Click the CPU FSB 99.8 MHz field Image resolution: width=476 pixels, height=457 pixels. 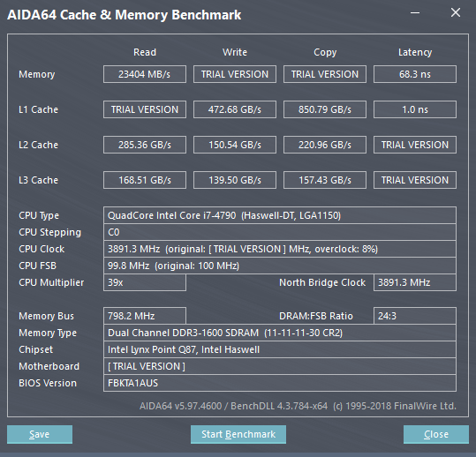[280, 266]
